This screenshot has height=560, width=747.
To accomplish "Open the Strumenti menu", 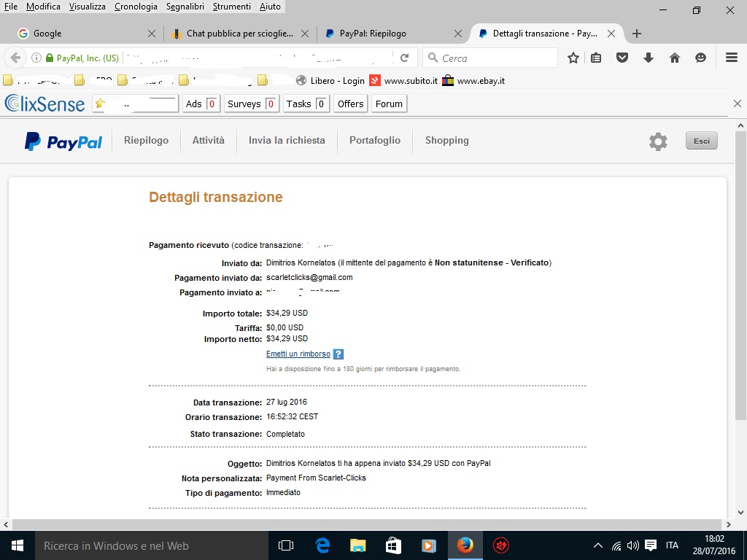I will point(231,7).
